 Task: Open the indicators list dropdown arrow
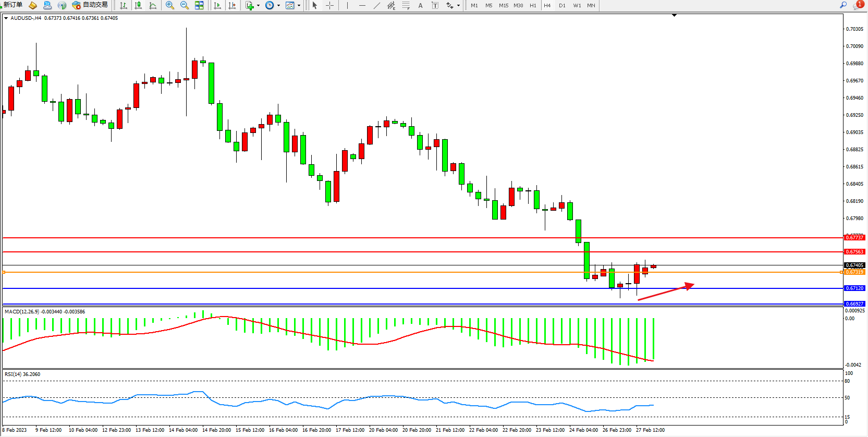pyautogui.click(x=258, y=6)
